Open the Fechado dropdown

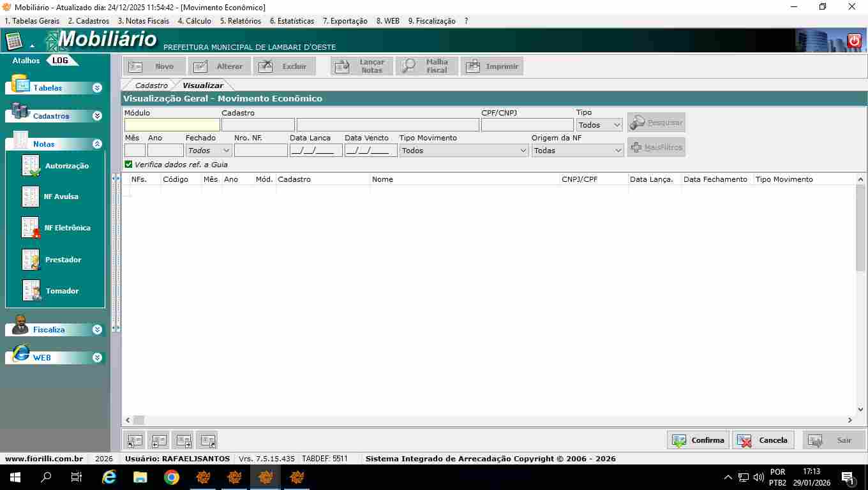click(x=209, y=151)
